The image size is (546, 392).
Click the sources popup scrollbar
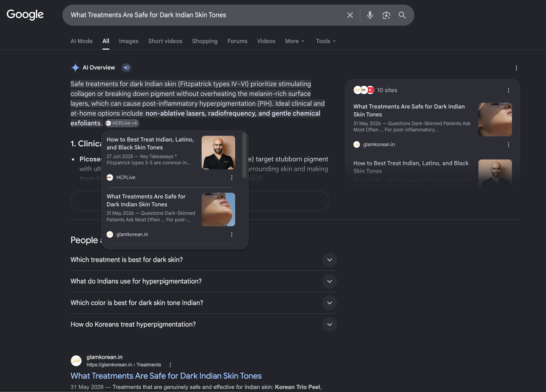(244, 155)
